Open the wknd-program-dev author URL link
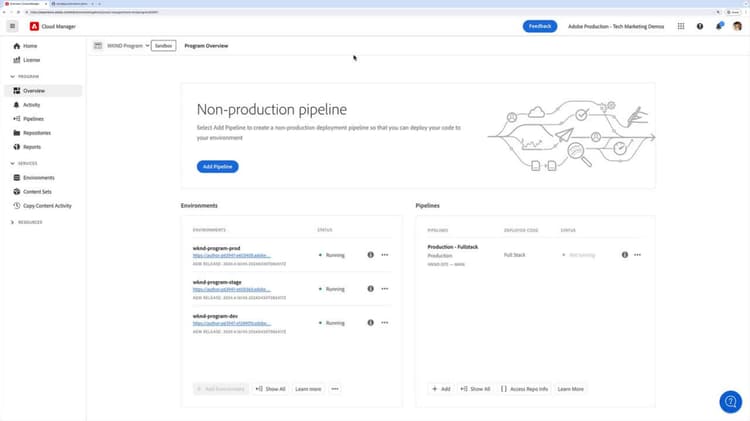This screenshot has width=750, height=421. [231, 323]
